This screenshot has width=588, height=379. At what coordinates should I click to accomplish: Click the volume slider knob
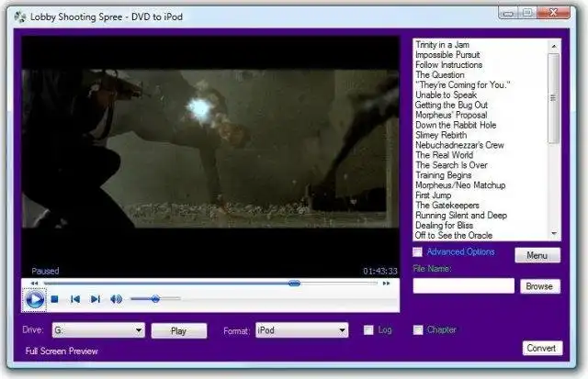coord(155,298)
